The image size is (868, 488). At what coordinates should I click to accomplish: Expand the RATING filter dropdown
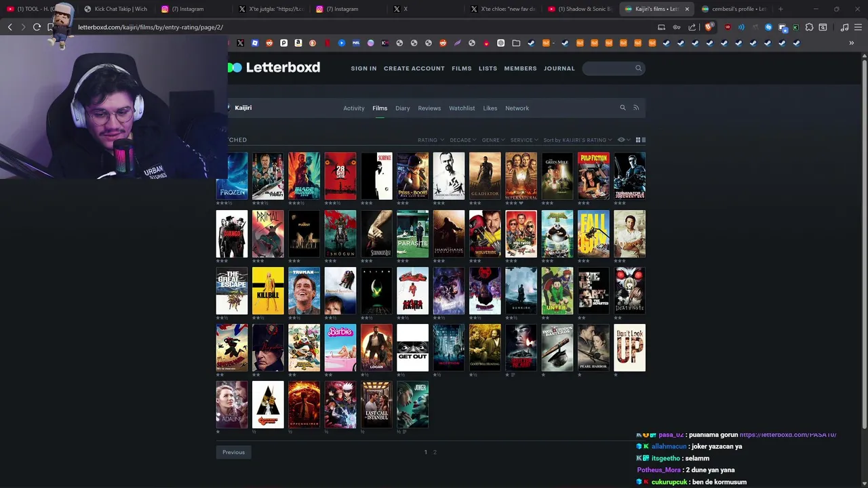coord(431,140)
